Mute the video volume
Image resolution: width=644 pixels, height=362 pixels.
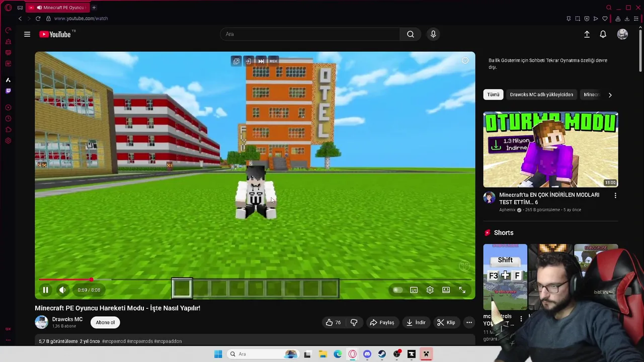62,290
